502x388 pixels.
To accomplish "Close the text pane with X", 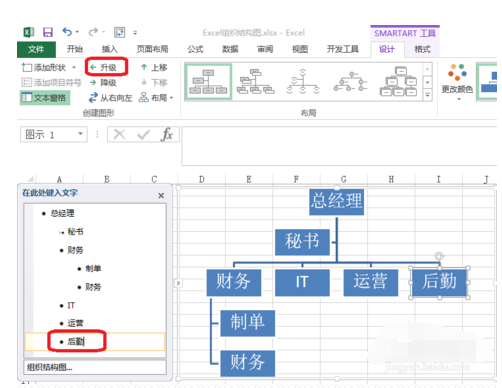I will (x=161, y=196).
